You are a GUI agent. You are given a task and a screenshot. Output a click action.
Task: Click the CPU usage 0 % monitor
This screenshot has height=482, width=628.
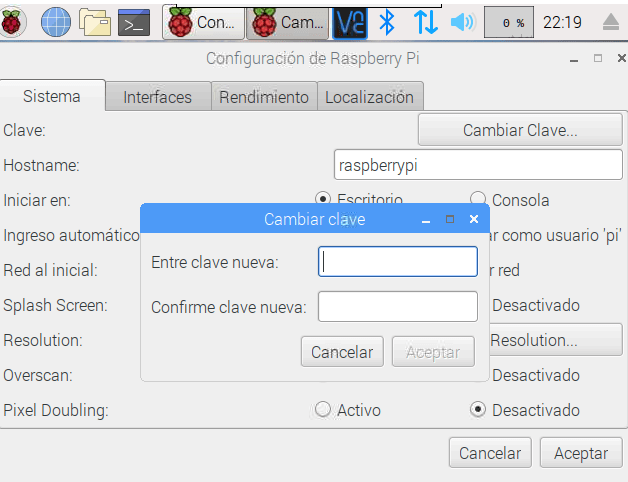pos(509,22)
